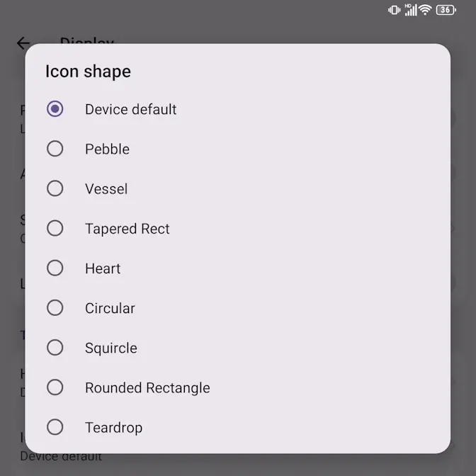Tap the cellular signal status icon

click(410, 10)
